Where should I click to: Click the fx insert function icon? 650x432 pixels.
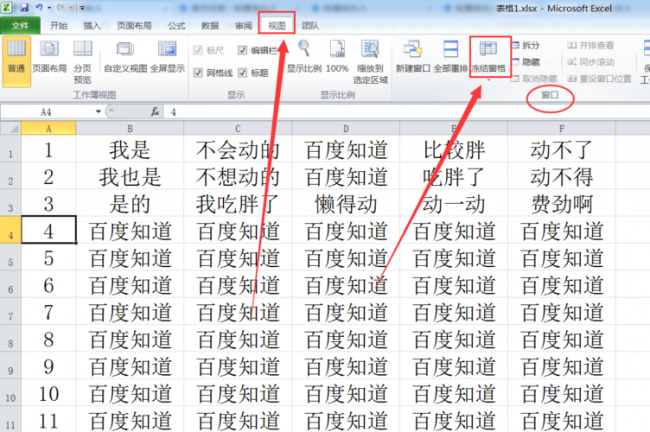155,112
